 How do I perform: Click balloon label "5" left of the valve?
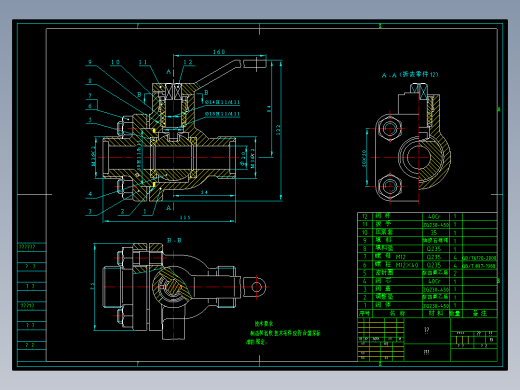pos(90,120)
